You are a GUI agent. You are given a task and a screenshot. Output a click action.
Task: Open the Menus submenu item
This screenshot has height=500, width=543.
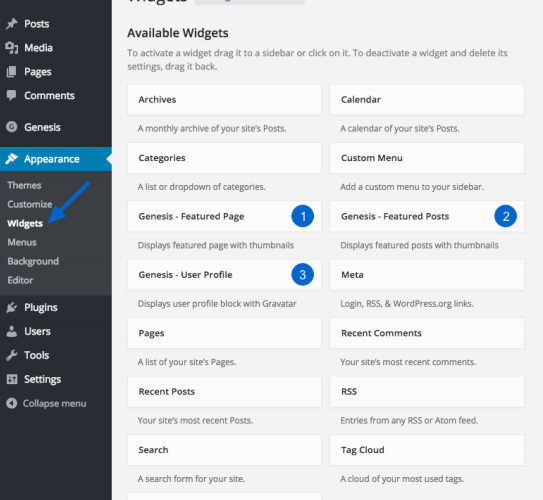click(22, 242)
